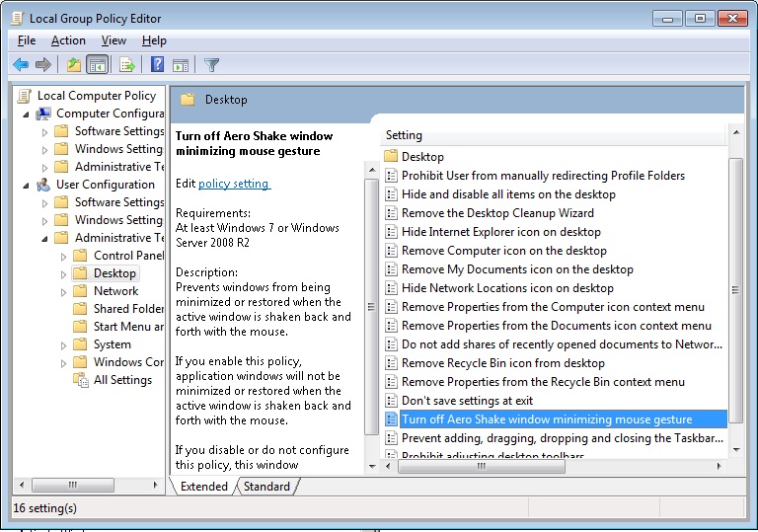This screenshot has height=532, width=758.
Task: Select Remove Recycle Bin icon from desktop policy
Action: 502,363
